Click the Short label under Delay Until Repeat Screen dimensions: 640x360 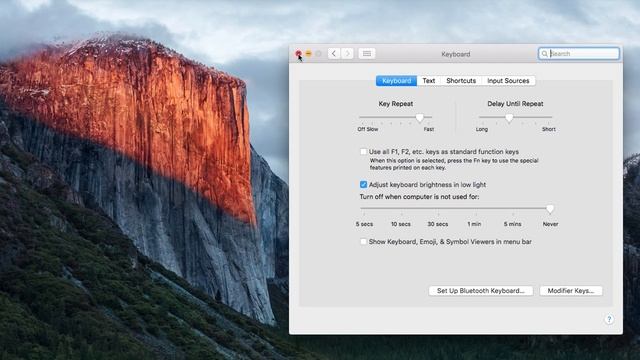(x=549, y=129)
